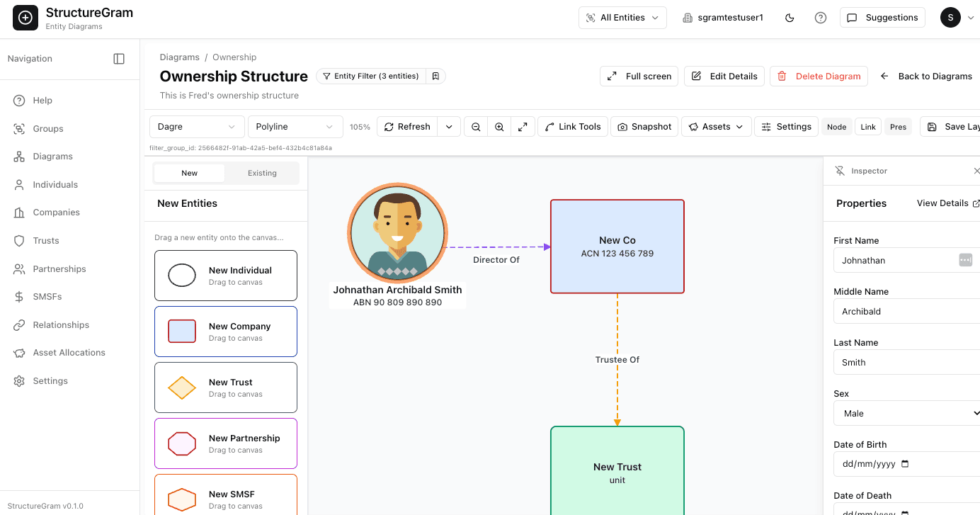Click the Delete Diagram button
The width and height of the screenshot is (980, 515).
819,76
